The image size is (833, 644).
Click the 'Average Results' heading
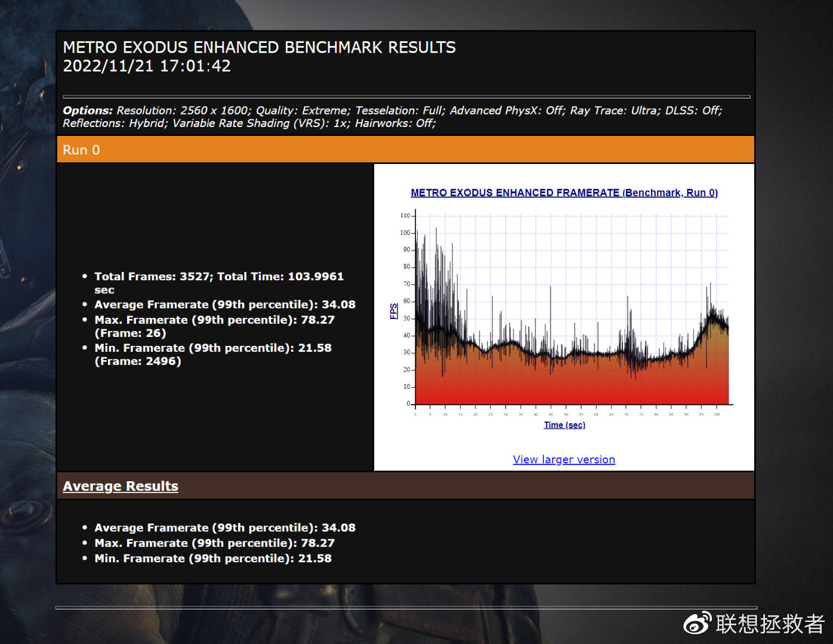click(x=121, y=486)
